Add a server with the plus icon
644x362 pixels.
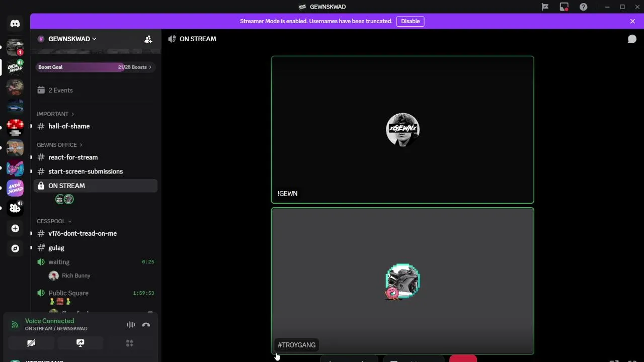tap(15, 228)
